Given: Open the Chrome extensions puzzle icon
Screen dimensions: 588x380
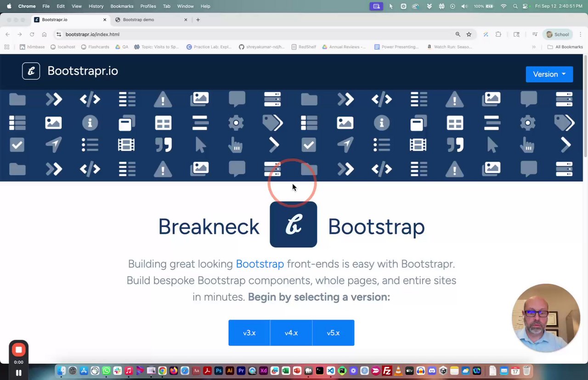Looking at the screenshot, I should pyautogui.click(x=498, y=34).
